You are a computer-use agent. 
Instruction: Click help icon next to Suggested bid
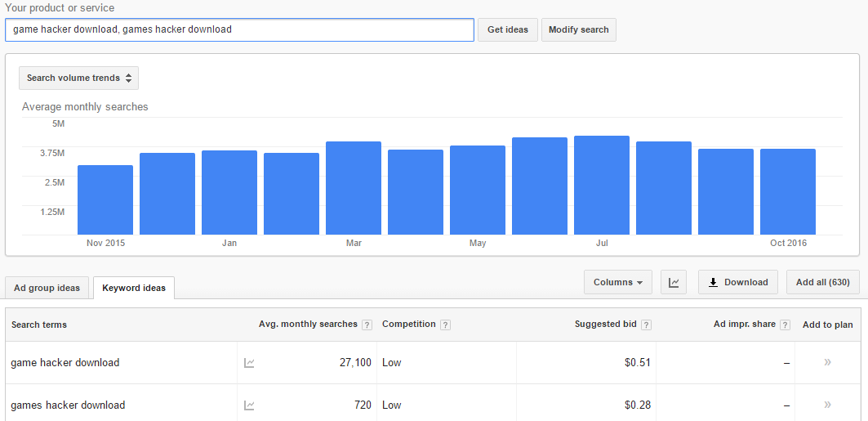pos(646,325)
